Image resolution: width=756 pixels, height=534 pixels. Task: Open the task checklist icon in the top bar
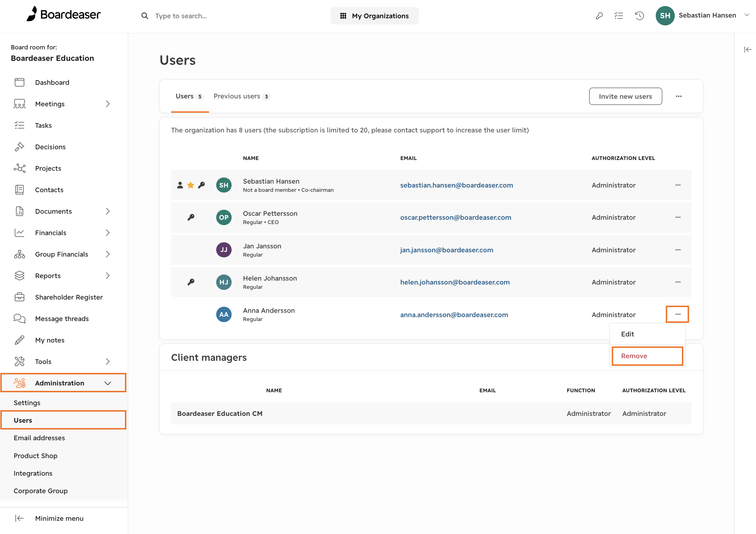[619, 16]
